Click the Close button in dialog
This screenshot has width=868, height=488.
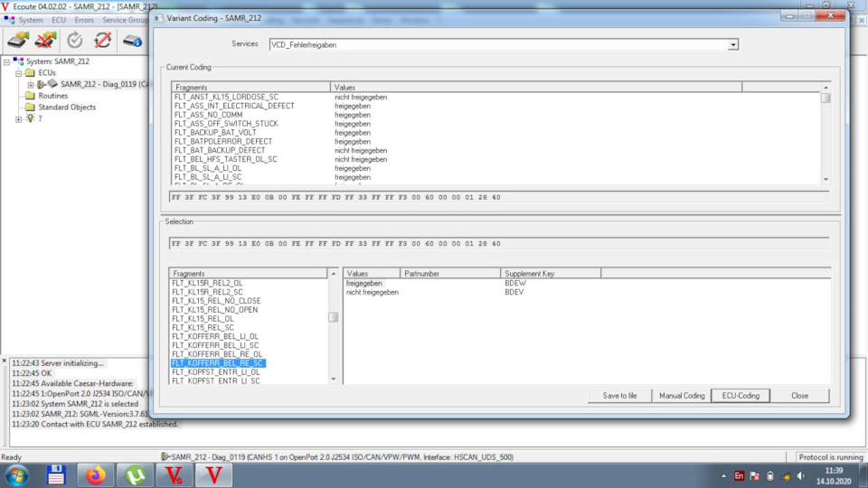click(800, 396)
